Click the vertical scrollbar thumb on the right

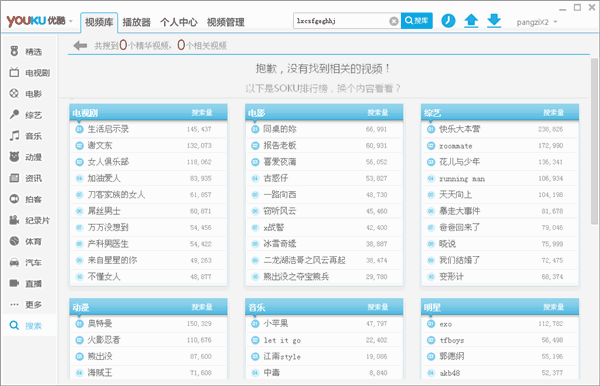tap(594, 141)
